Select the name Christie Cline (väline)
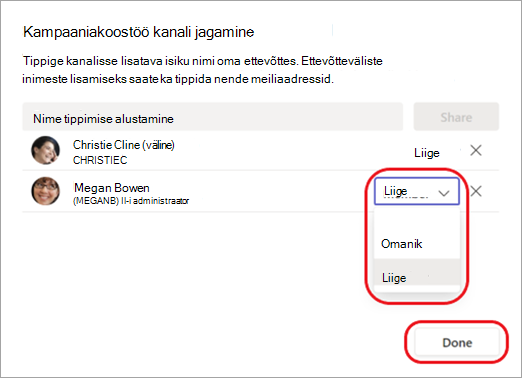 pyautogui.click(x=124, y=145)
